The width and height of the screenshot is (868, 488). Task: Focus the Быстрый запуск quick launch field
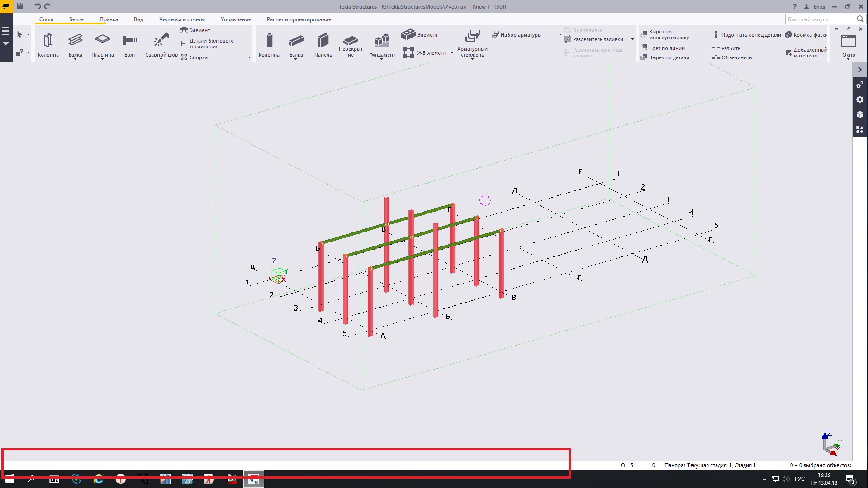click(821, 19)
